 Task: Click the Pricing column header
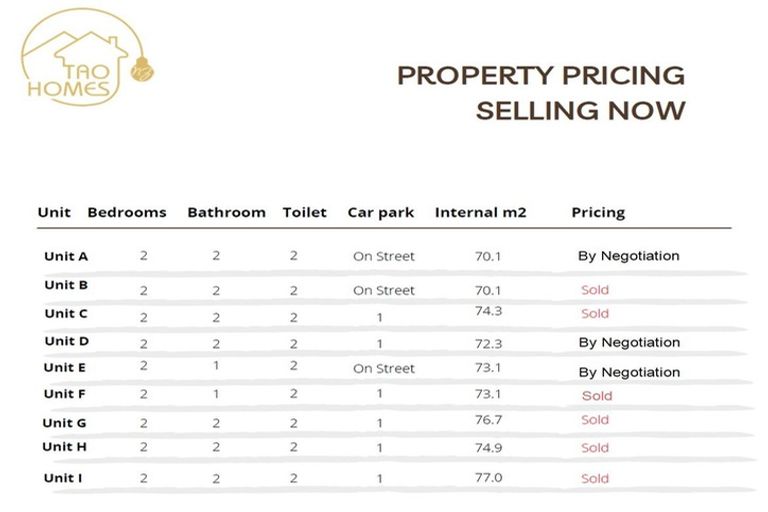coord(598,213)
